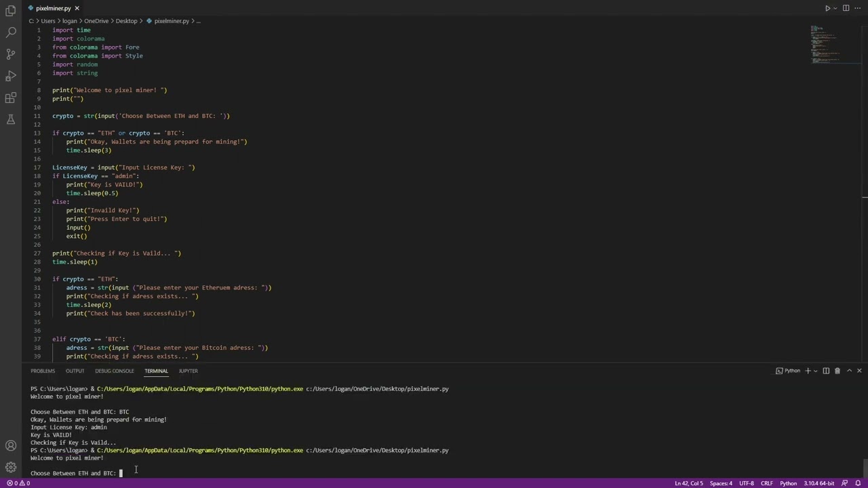Open the Manage gear icon
868x488 pixels.
pos(11,467)
